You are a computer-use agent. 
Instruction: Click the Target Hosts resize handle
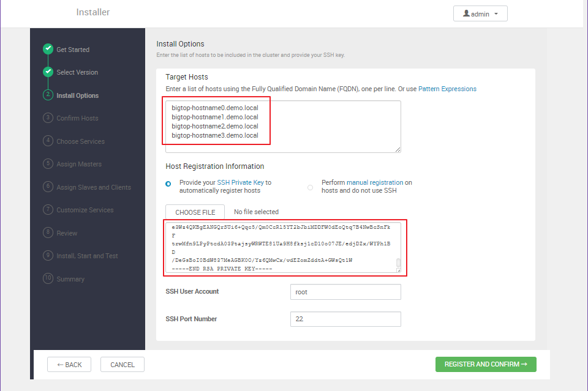pos(398,149)
